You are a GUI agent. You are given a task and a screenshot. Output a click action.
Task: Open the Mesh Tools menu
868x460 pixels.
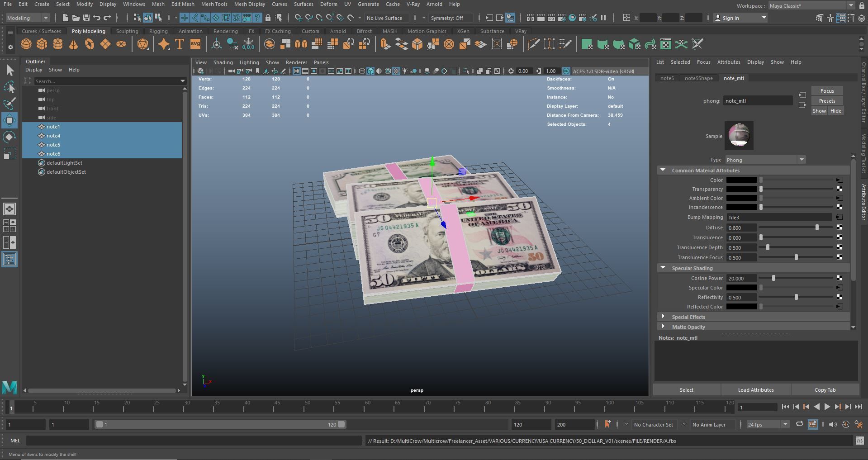click(214, 4)
